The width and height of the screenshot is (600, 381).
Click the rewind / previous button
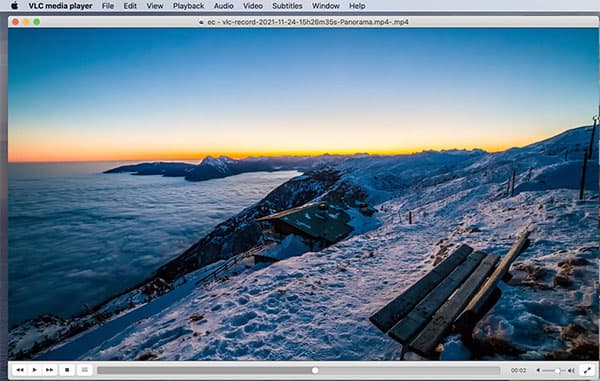(20, 370)
